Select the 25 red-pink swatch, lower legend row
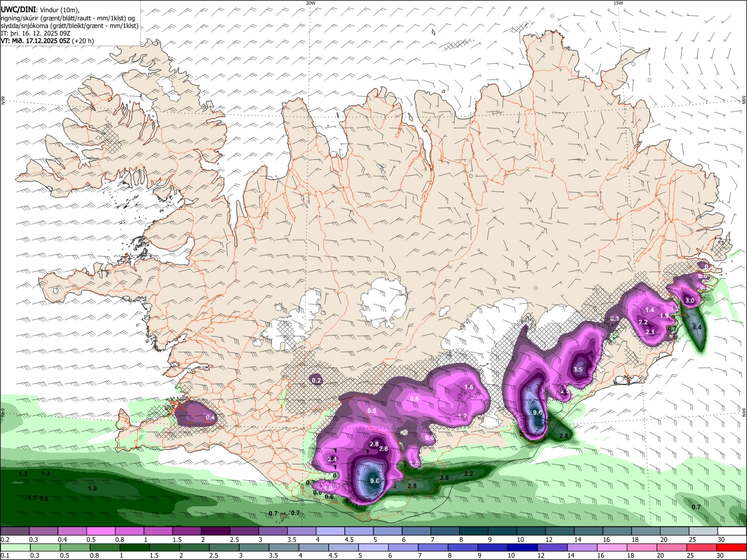Image resolution: width=747 pixels, height=560 pixels. pyautogui.click(x=702, y=548)
